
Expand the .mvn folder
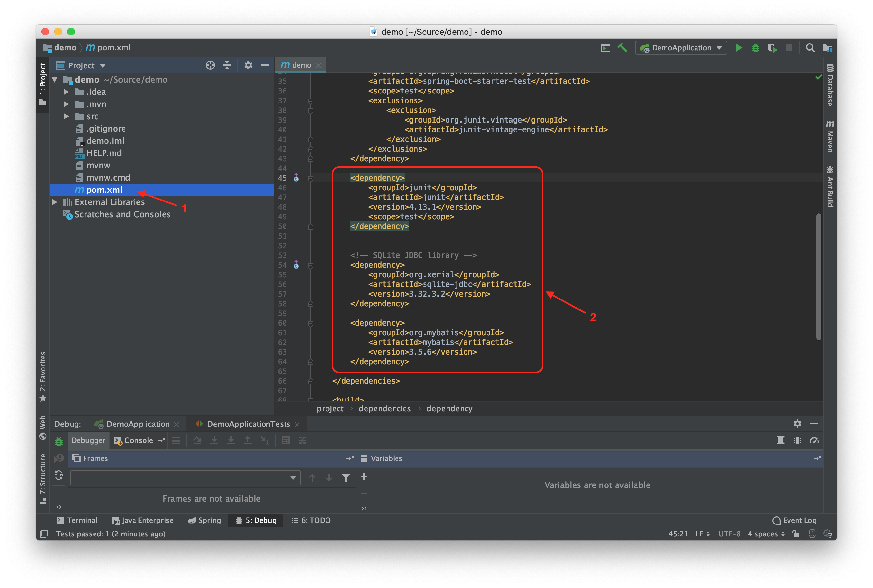tap(66, 104)
